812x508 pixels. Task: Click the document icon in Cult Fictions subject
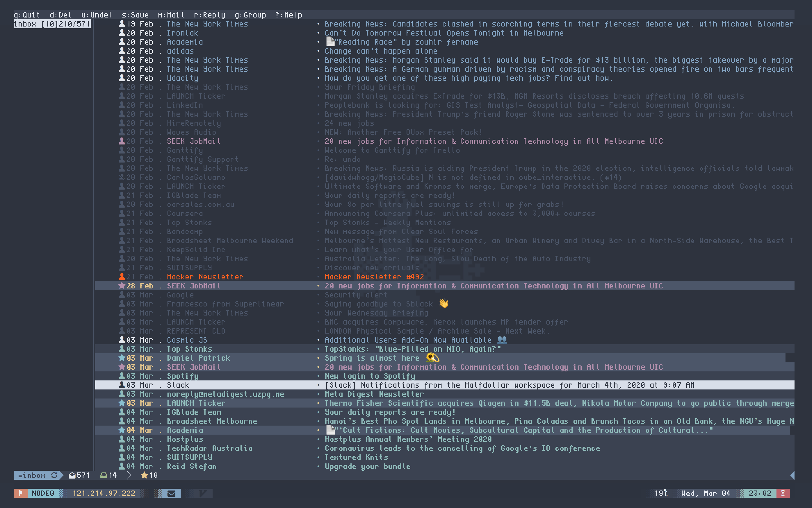tap(330, 430)
